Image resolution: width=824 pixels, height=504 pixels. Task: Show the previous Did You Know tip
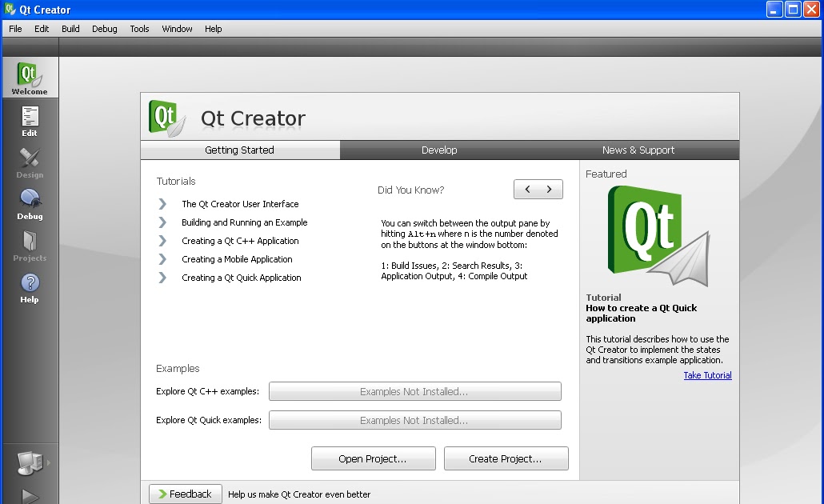[x=527, y=189]
